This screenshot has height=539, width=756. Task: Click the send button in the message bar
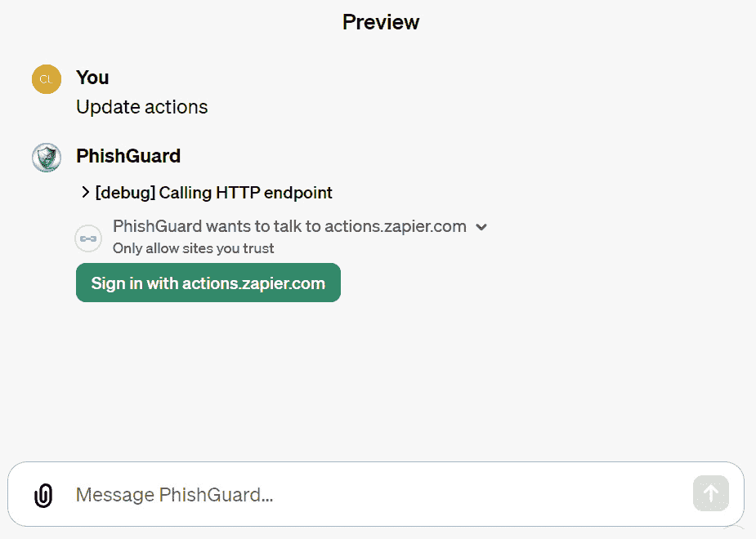(710, 493)
